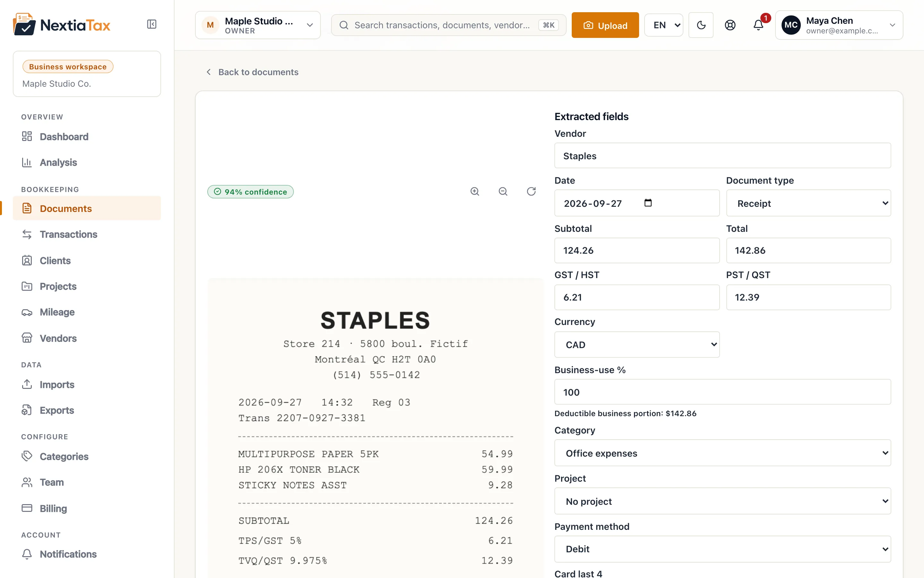
Task: Click the M workspace avatar
Action: (210, 25)
